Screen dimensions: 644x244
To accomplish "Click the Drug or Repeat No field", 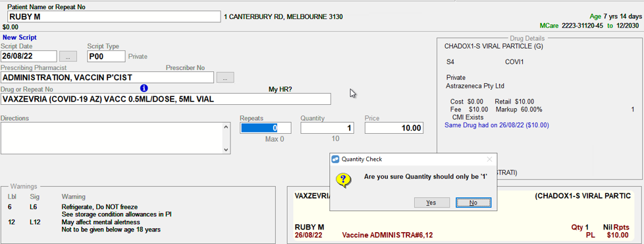I will tap(166, 99).
